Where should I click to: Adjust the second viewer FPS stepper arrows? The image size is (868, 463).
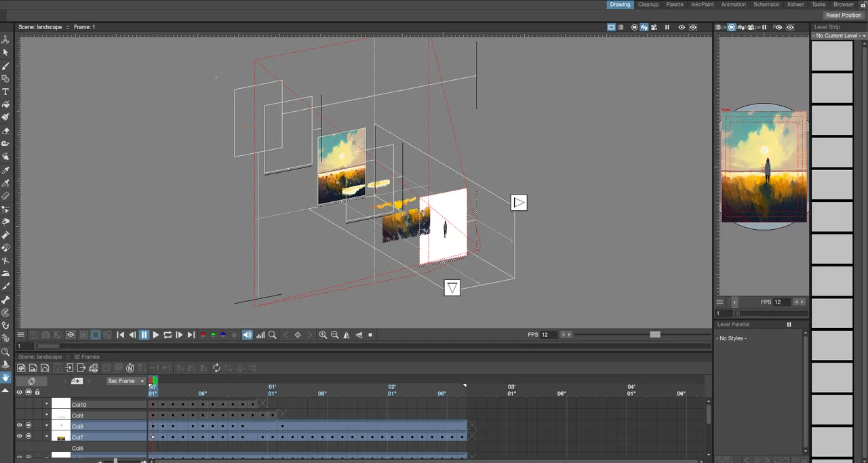800,302
